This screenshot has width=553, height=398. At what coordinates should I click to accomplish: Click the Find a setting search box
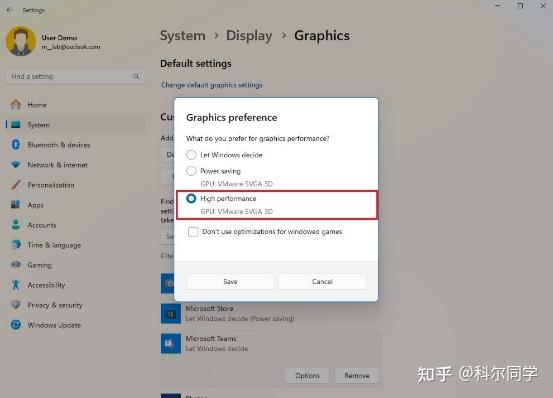coord(75,76)
